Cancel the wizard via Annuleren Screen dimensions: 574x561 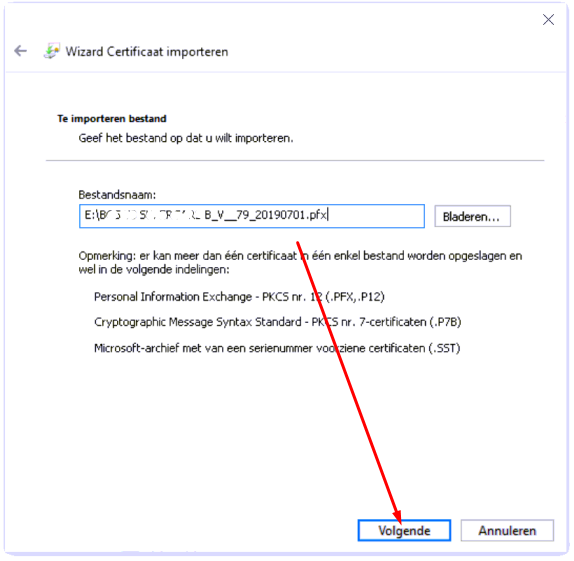click(507, 531)
